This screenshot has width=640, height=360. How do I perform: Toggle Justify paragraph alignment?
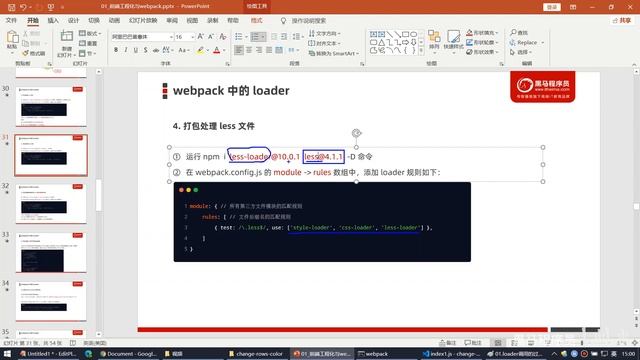269,50
